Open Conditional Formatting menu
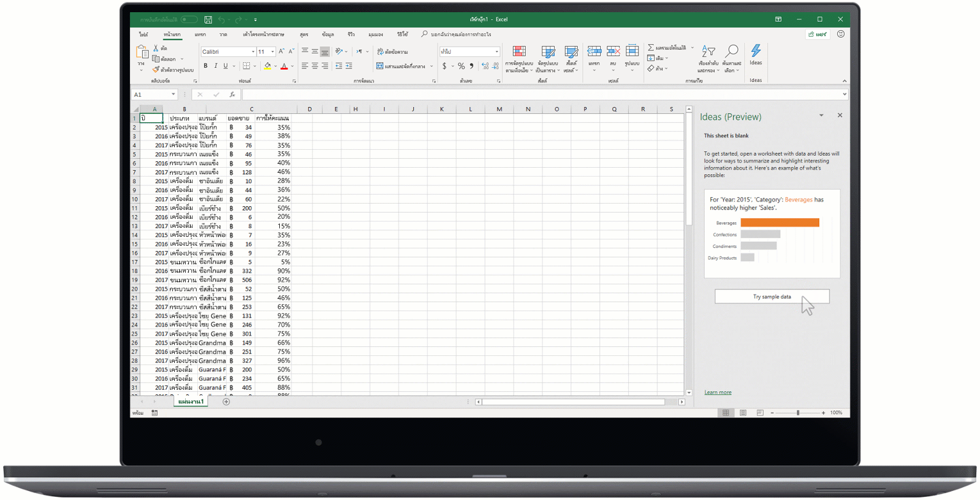The width and height of the screenshot is (980, 500). tap(519, 59)
